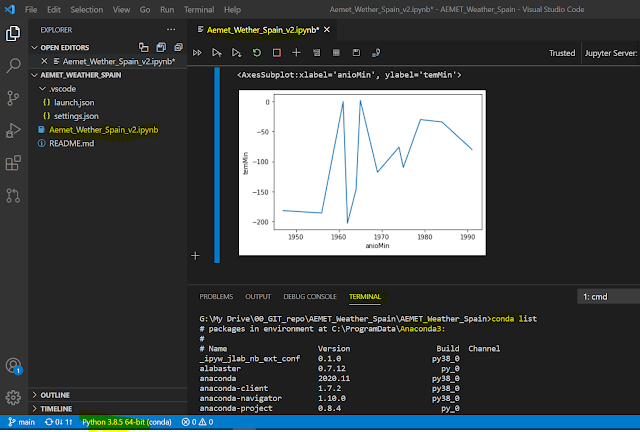
Task: Click Run Cell and Below icon
Action: tap(236, 53)
